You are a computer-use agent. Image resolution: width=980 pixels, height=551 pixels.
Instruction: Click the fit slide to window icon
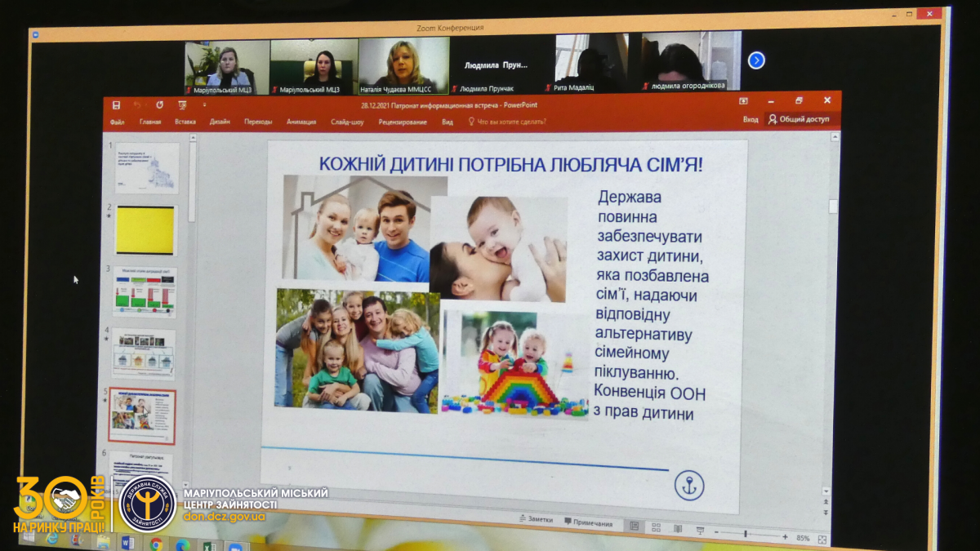tap(822, 539)
